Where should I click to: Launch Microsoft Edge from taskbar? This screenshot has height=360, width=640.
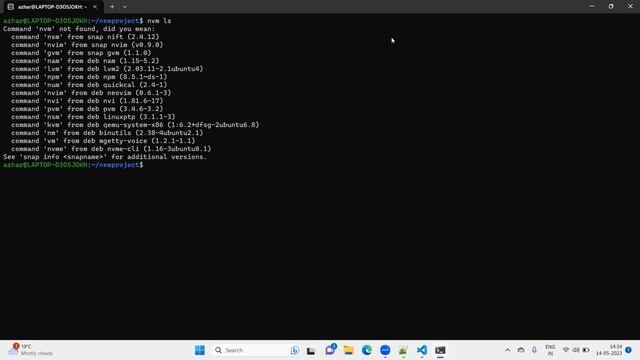click(x=367, y=350)
